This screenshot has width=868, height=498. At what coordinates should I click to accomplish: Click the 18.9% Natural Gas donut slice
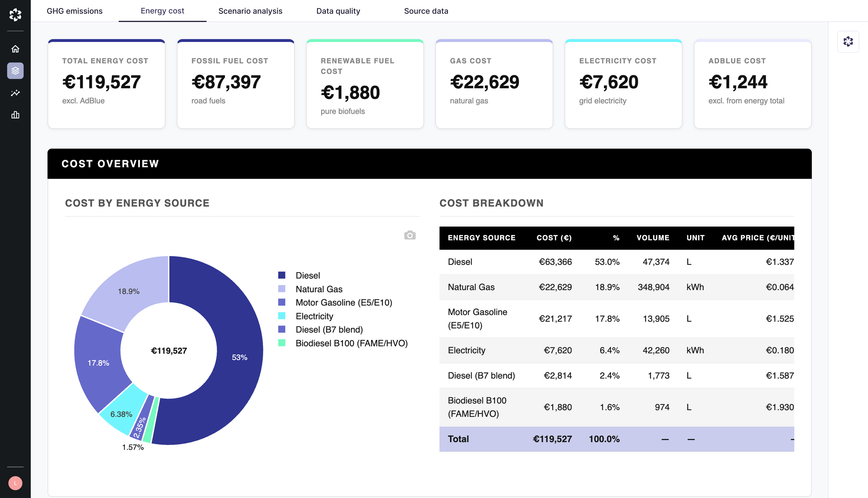point(129,291)
